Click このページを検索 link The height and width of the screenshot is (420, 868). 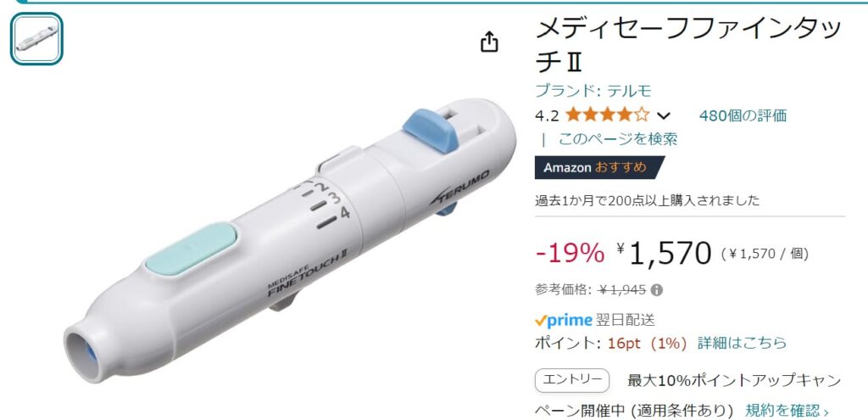click(x=618, y=138)
